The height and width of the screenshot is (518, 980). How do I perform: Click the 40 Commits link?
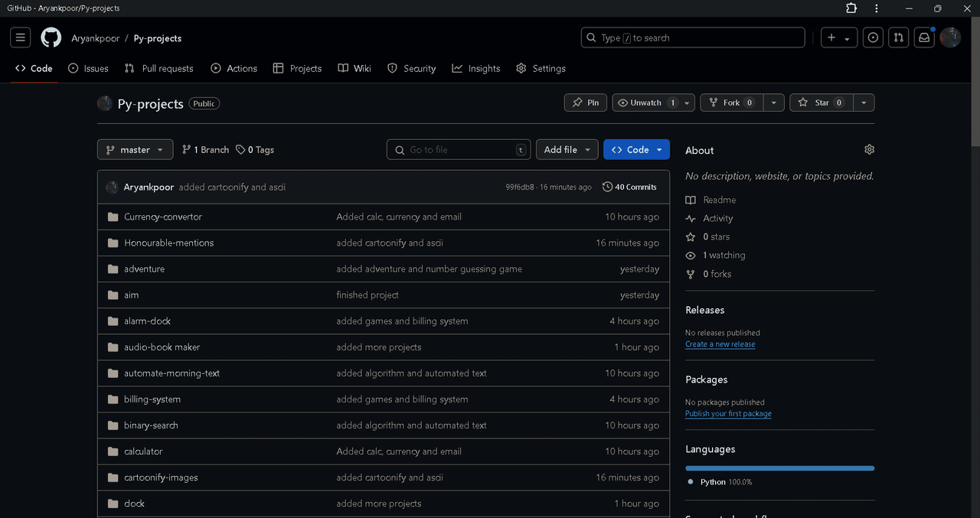629,187
